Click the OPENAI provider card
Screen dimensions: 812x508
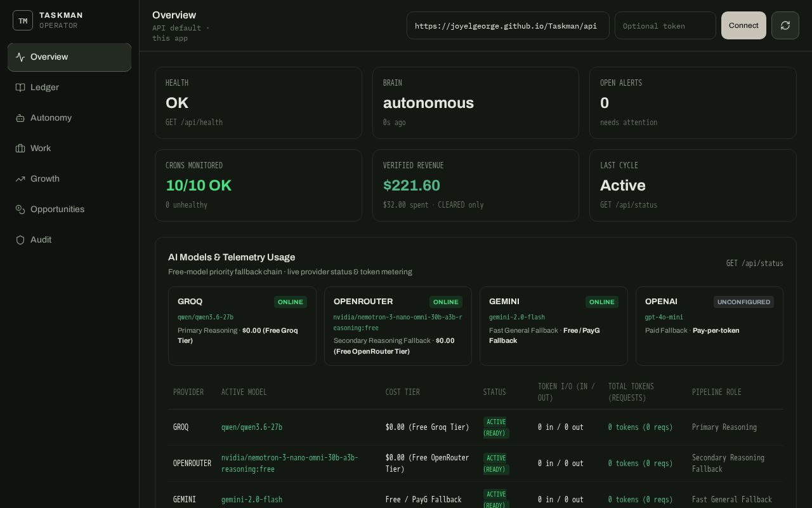[709, 326]
